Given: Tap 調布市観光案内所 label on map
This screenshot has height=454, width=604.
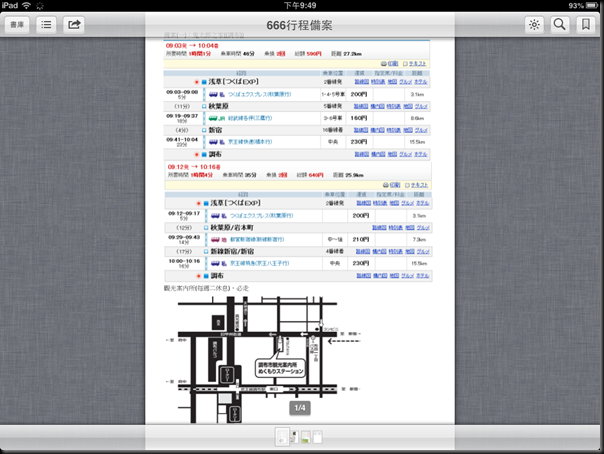Looking at the screenshot, I should coord(280,368).
